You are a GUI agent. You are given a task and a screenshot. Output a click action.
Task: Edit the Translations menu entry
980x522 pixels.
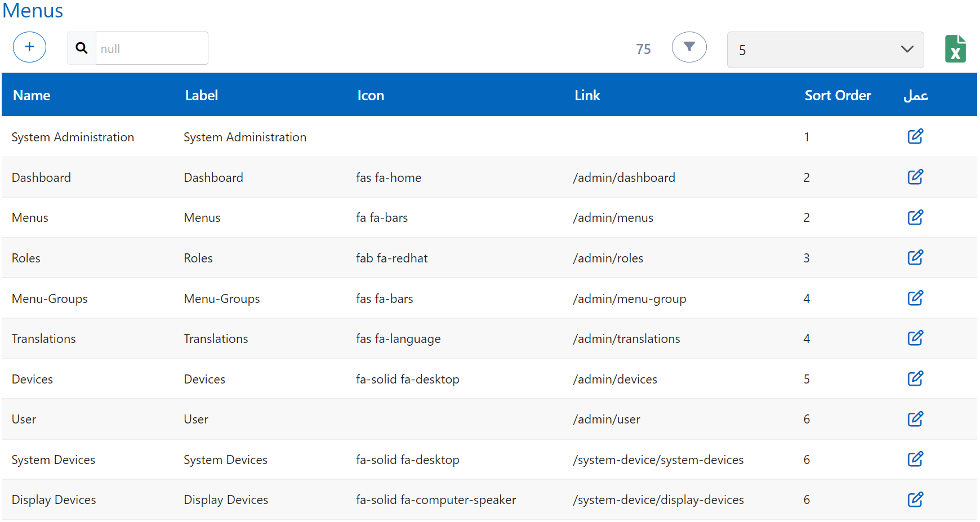coord(915,338)
